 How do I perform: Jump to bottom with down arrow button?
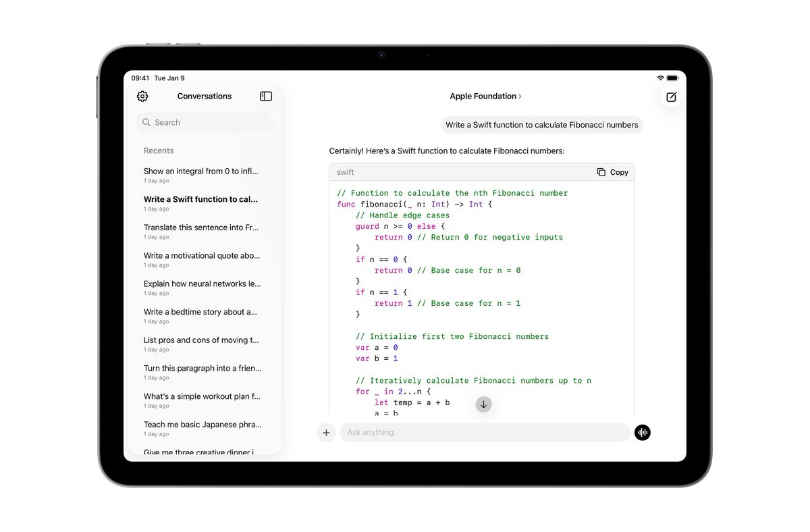click(483, 404)
